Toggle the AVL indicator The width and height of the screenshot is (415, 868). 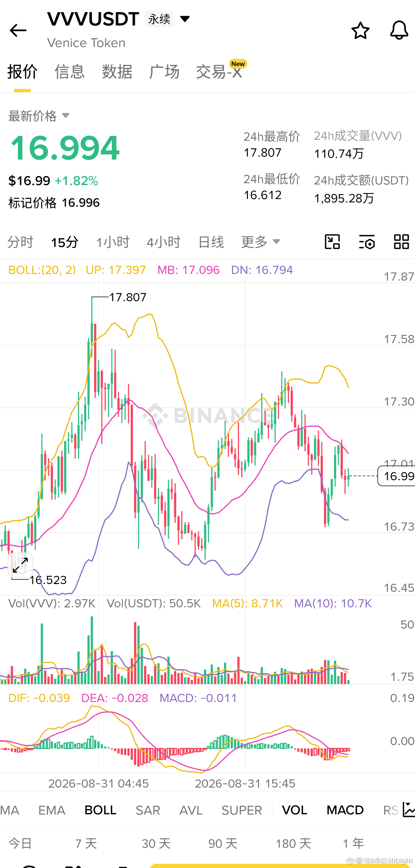(x=191, y=810)
